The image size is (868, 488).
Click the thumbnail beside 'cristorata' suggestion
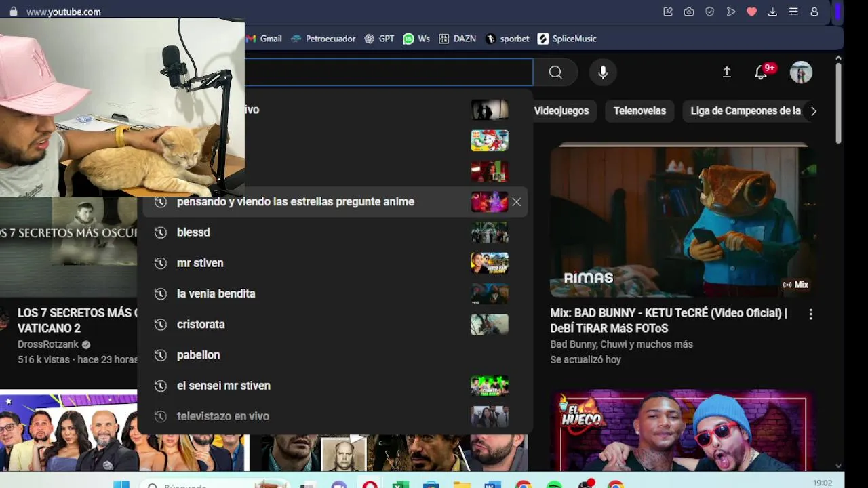coord(490,325)
